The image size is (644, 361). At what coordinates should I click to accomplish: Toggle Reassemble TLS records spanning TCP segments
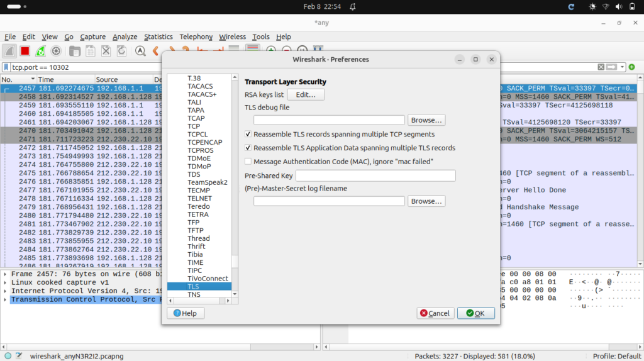pos(248,134)
